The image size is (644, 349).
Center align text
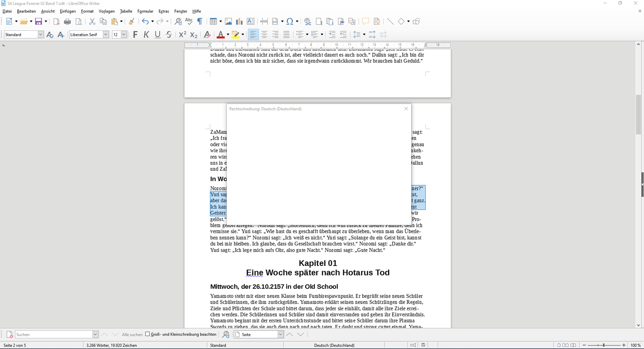point(264,35)
